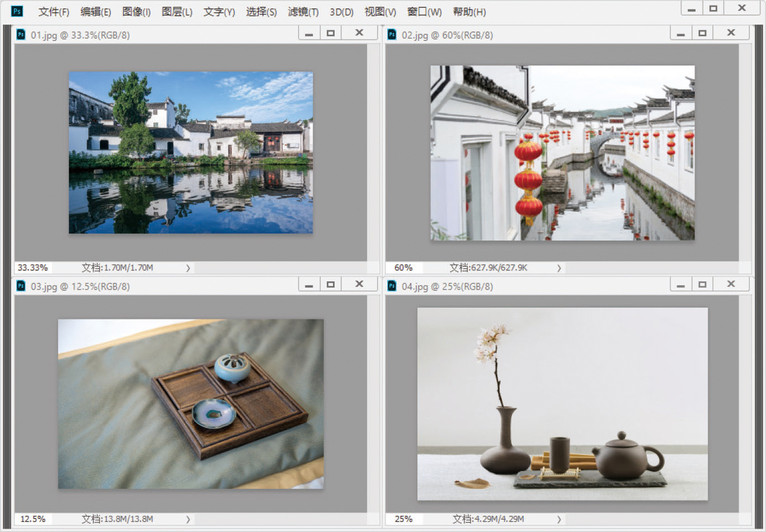
Task: Click the vertical scrollbar of 04.jpg window
Action: [x=745, y=403]
